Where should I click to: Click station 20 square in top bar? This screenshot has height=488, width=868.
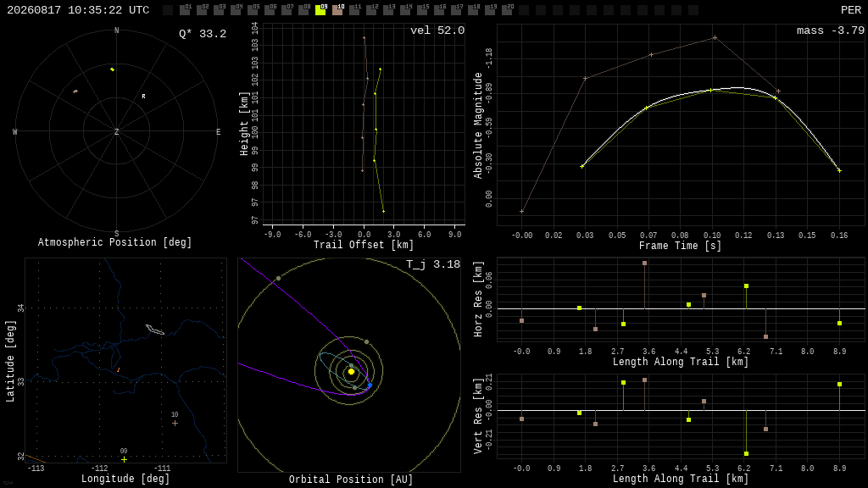click(x=507, y=10)
